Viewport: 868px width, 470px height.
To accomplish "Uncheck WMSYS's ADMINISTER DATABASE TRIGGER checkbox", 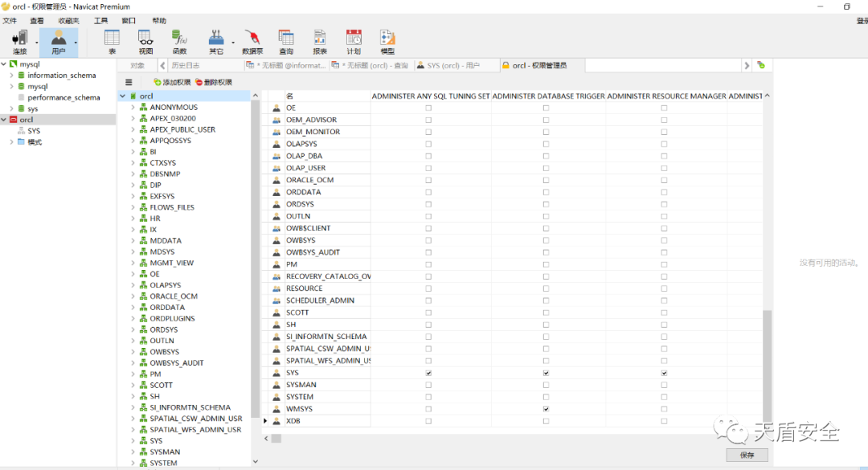I will 547,409.
